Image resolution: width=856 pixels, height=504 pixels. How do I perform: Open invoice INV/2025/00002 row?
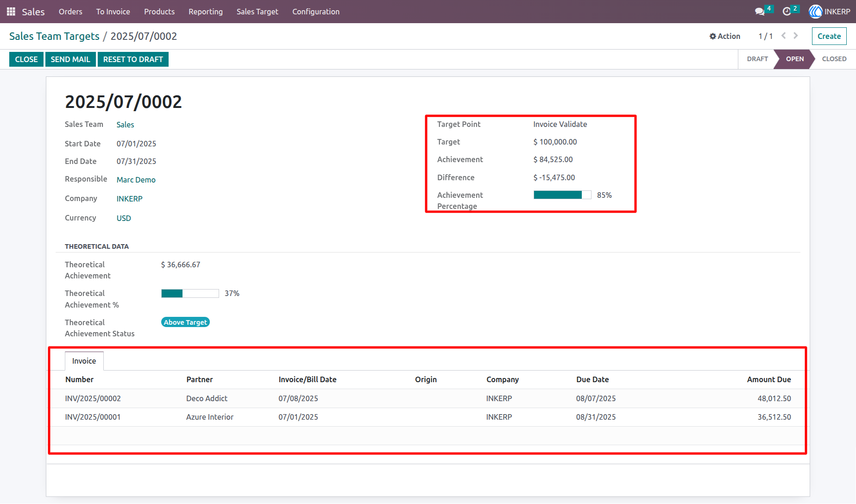pos(428,398)
